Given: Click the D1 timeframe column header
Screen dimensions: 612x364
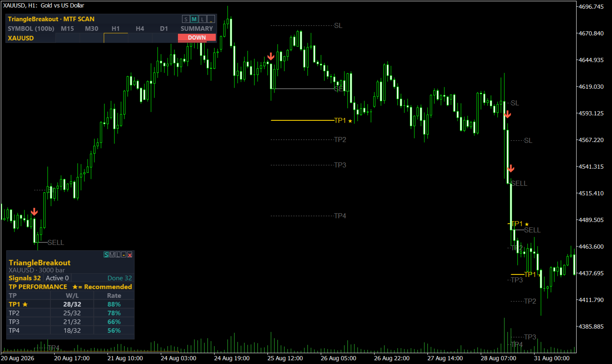Looking at the screenshot, I should (x=164, y=29).
